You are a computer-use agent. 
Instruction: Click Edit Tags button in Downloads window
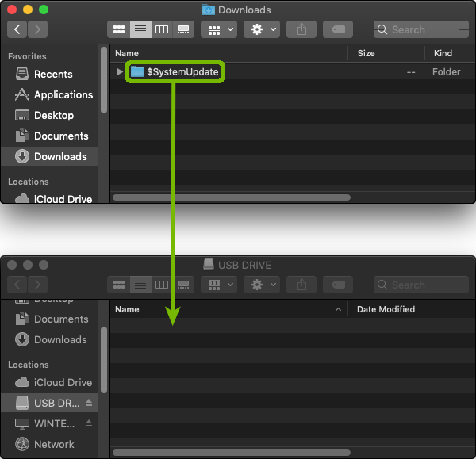pyautogui.click(x=338, y=29)
